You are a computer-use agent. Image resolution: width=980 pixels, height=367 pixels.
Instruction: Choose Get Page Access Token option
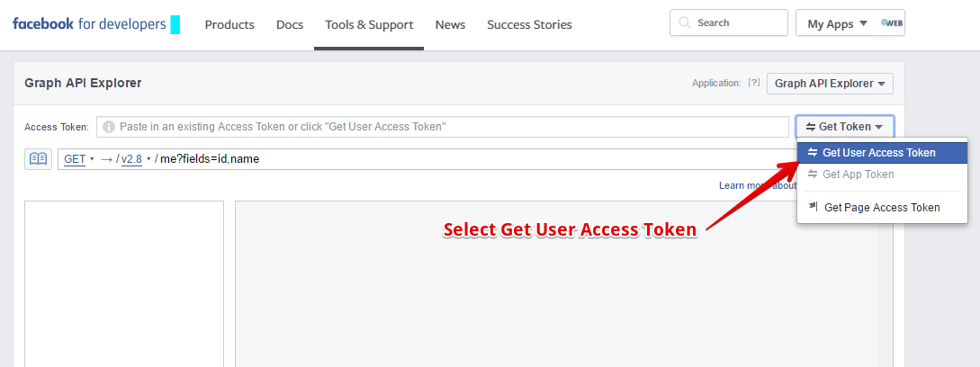[882, 207]
